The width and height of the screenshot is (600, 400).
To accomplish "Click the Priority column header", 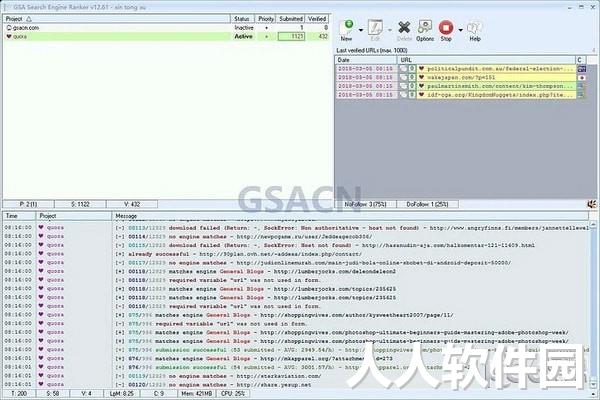I will pos(266,18).
